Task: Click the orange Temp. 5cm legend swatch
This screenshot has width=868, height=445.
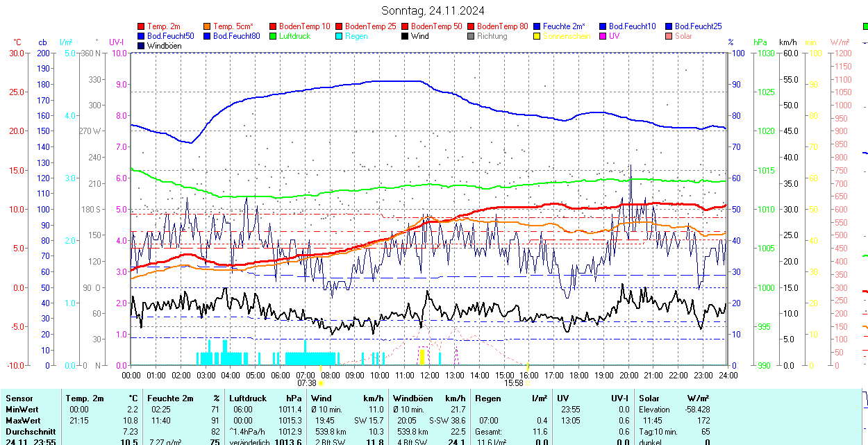Action: 207,26
